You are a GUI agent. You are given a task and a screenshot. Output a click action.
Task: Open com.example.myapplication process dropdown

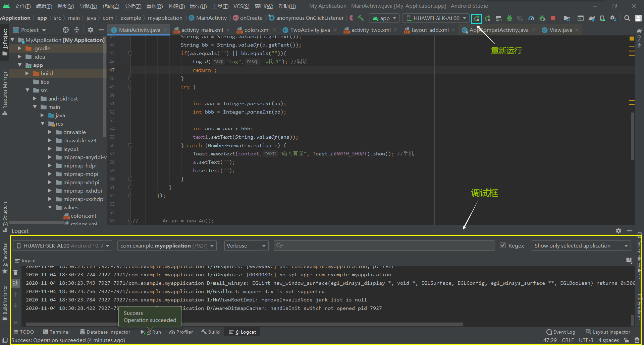[x=167, y=246]
